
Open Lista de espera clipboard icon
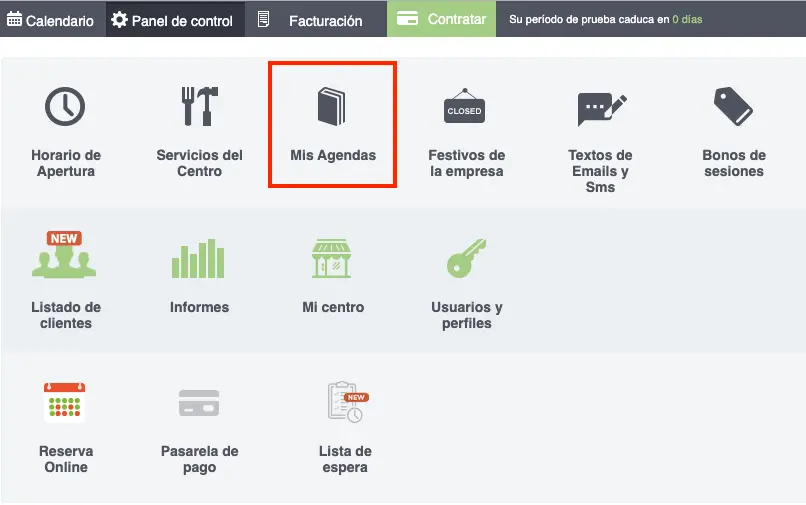348,402
